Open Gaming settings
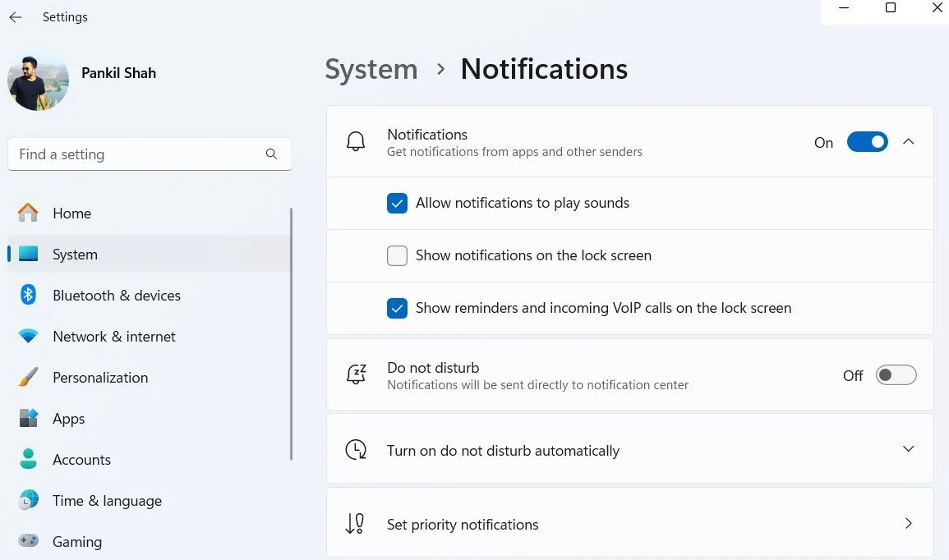The width and height of the screenshot is (949, 560). pos(149,541)
